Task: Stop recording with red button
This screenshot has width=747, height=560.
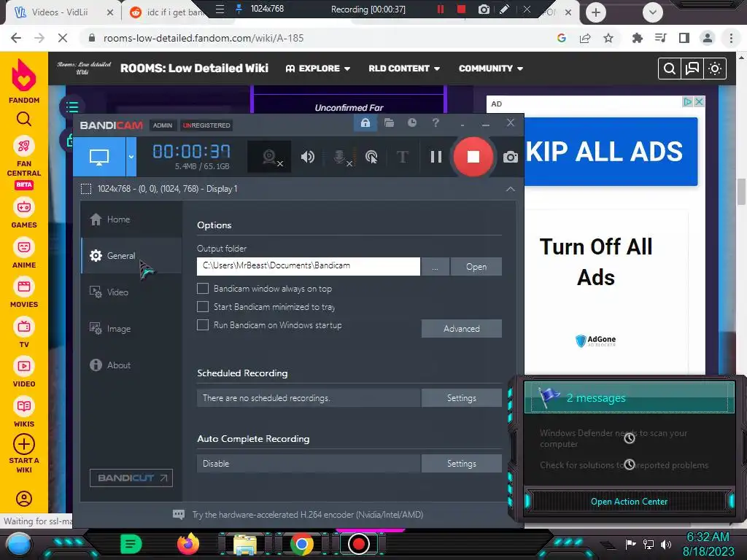Action: coord(473,157)
